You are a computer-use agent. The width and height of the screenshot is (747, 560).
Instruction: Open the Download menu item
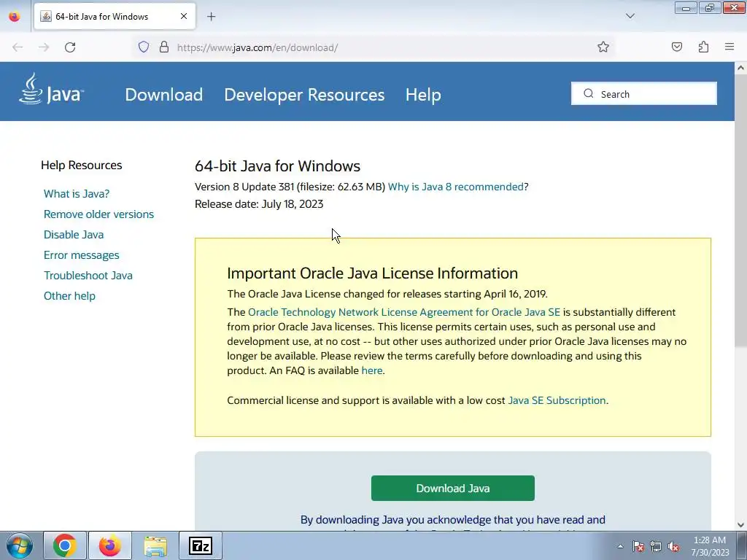tap(164, 94)
